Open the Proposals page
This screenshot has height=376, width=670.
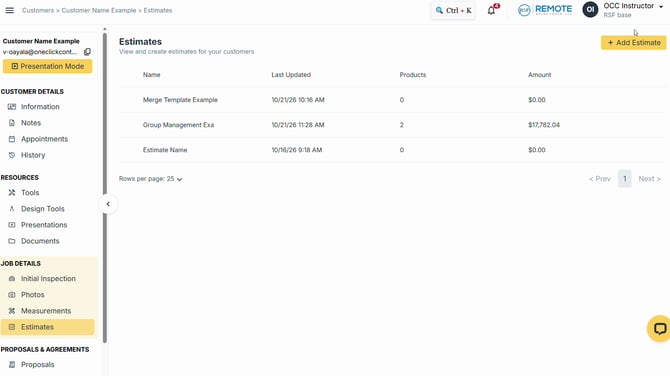38,364
